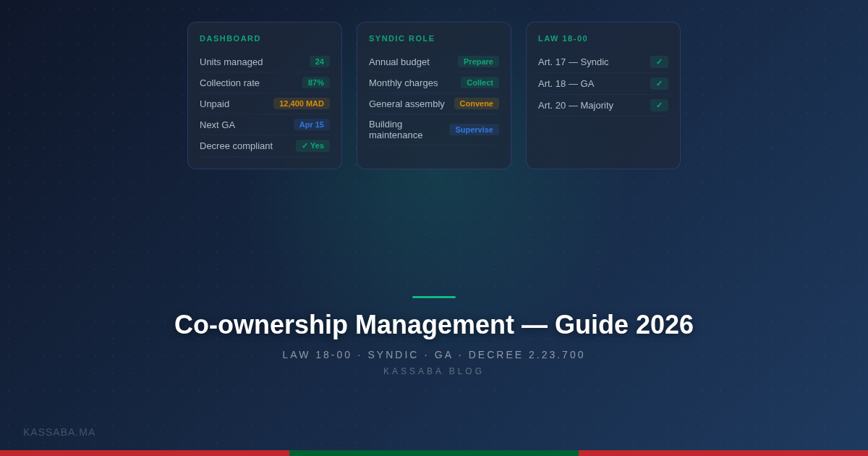Image resolution: width=868 pixels, height=456 pixels.
Task: Click the Law 18-00 Syndic GA Decree subtitle
Action: point(434,355)
